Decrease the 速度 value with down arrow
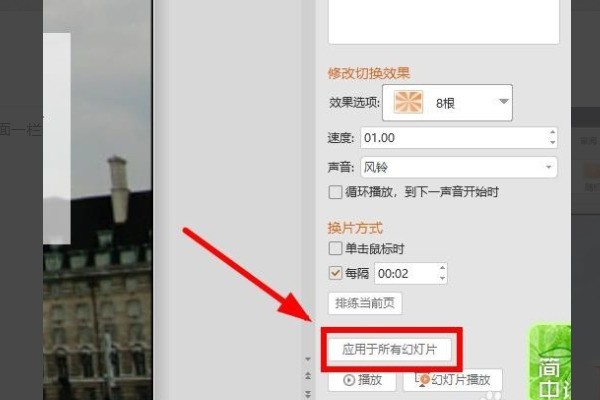This screenshot has height=400, width=600. click(x=552, y=142)
